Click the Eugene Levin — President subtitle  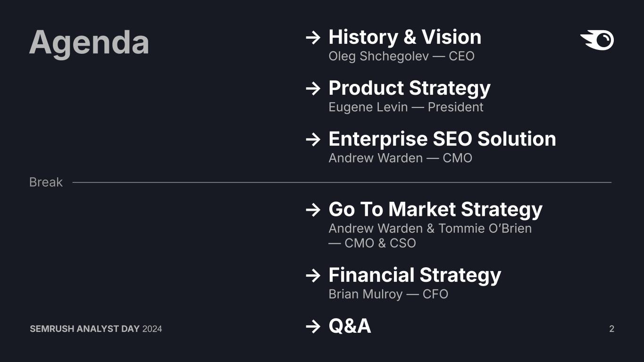(x=406, y=107)
